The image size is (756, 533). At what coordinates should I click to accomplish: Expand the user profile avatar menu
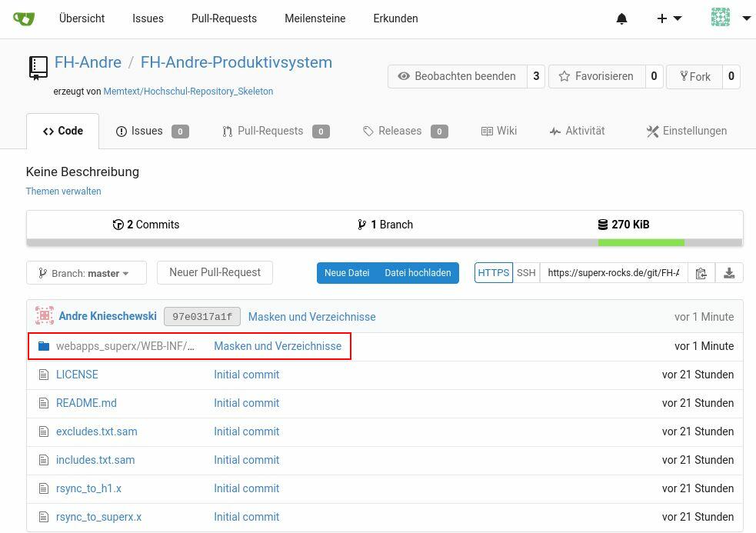coord(730,18)
